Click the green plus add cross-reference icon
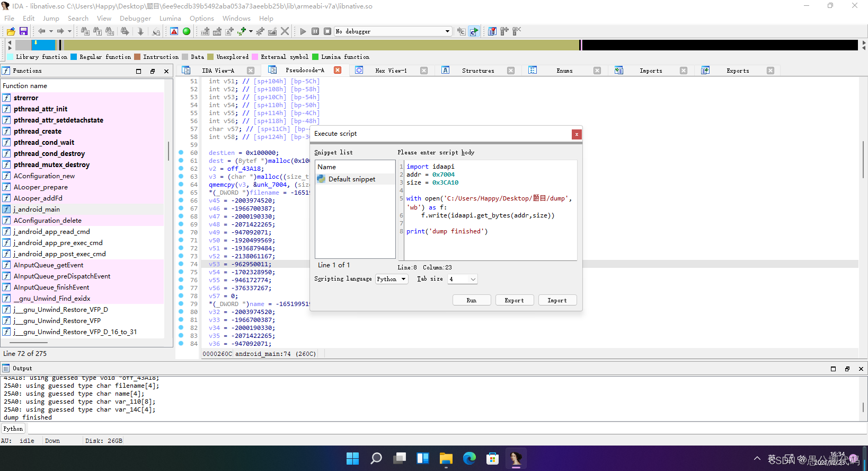This screenshot has width=868, height=471. pos(242,31)
